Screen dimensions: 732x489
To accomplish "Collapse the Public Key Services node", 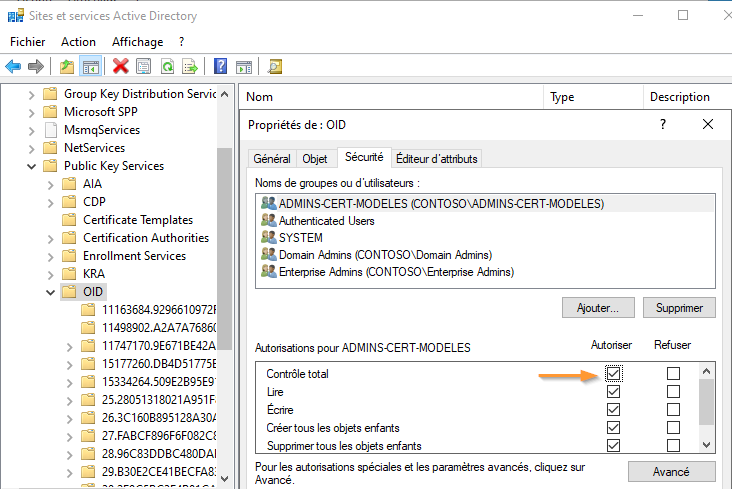I will click(32, 166).
